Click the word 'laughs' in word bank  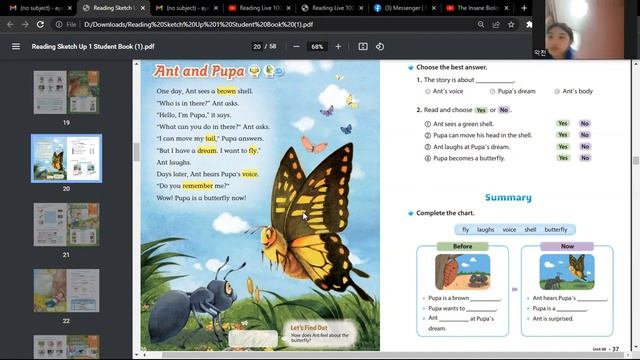coord(486,230)
